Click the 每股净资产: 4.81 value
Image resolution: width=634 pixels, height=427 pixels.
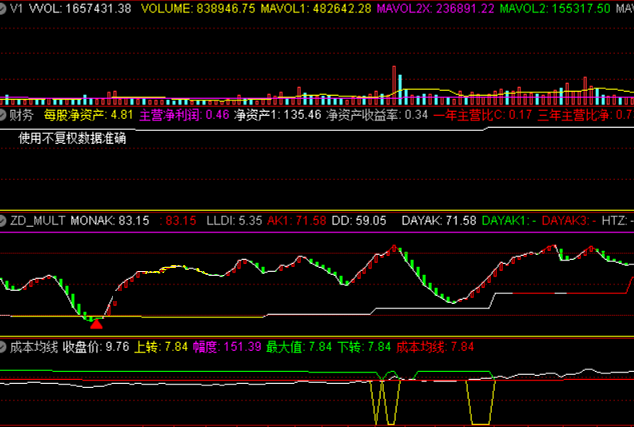click(88, 115)
